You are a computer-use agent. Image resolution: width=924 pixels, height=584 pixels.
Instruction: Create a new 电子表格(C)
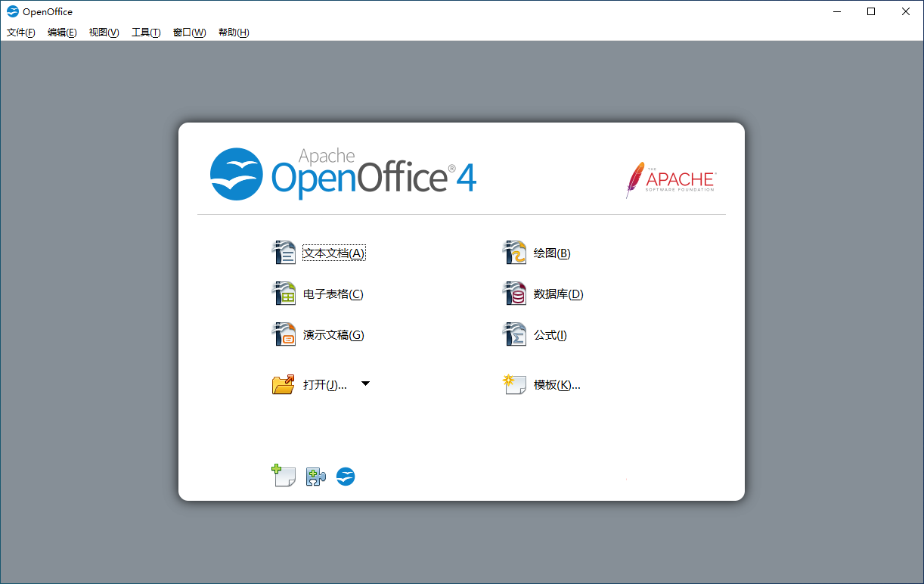333,294
